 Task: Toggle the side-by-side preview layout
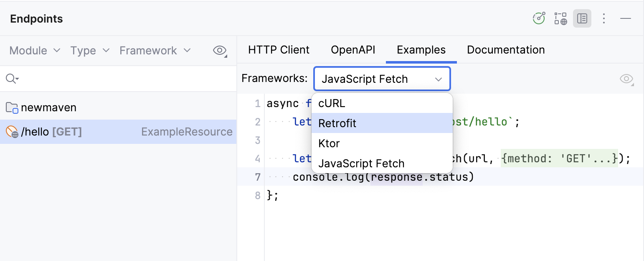[x=582, y=18]
